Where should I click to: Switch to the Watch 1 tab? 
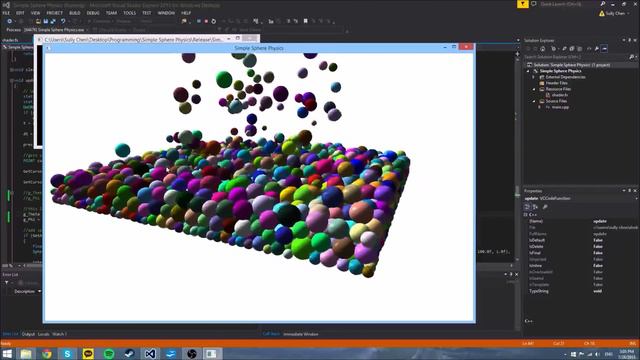click(59, 334)
